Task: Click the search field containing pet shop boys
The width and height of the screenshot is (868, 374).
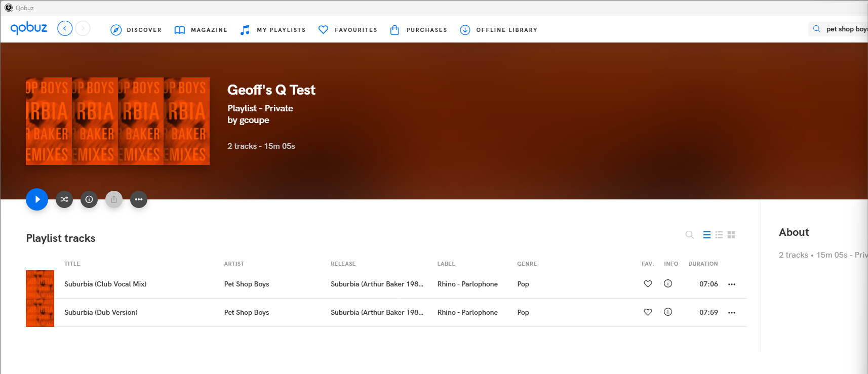Action: pyautogui.click(x=838, y=29)
